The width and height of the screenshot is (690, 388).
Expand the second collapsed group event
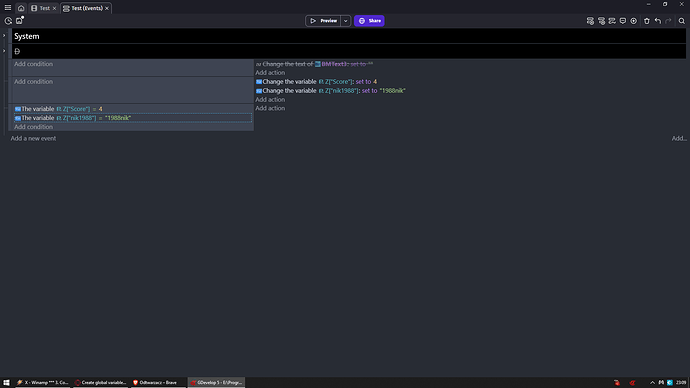pyautogui.click(x=4, y=51)
